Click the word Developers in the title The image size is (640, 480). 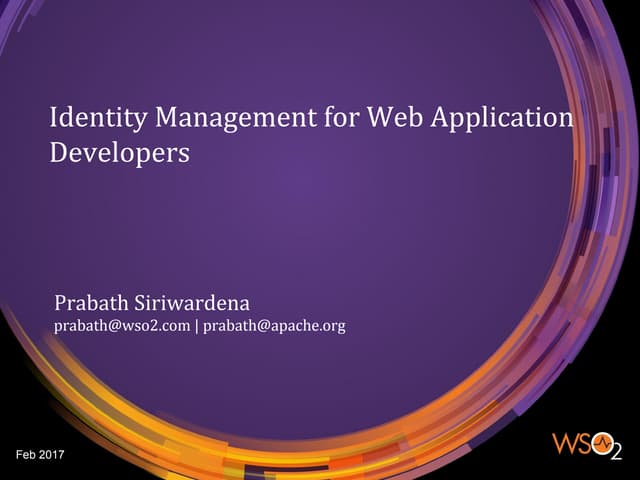[x=119, y=155]
